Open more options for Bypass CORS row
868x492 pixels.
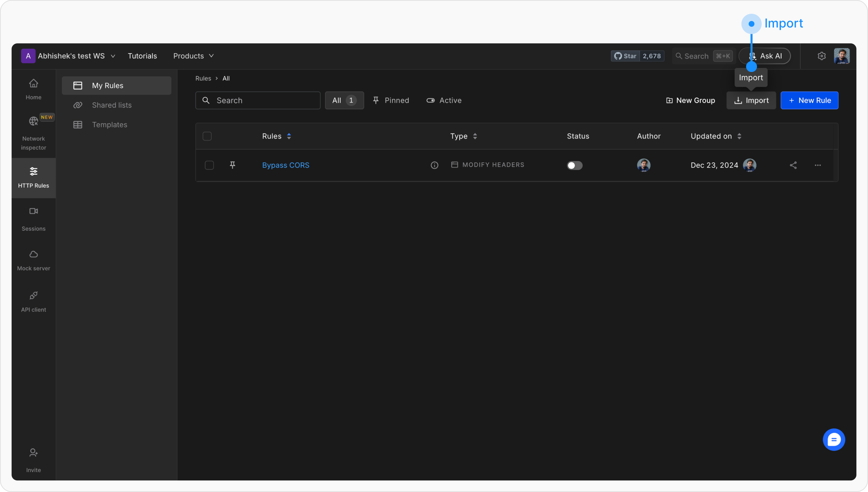pyautogui.click(x=817, y=165)
